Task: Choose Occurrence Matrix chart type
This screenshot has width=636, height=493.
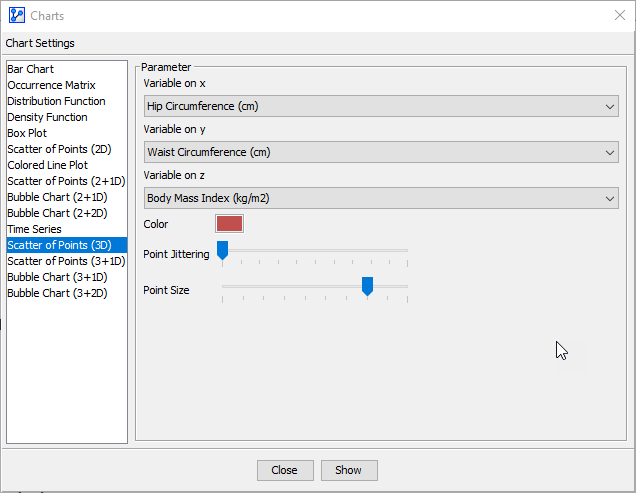Action: [x=51, y=85]
